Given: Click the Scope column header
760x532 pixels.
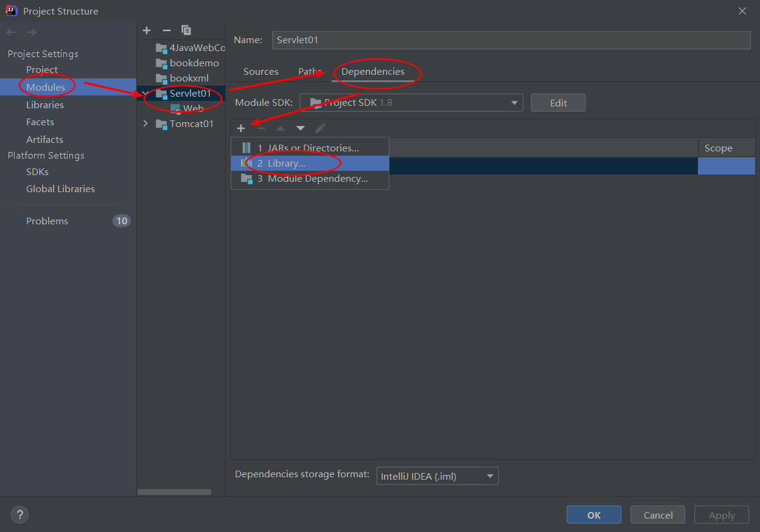Looking at the screenshot, I should [727, 148].
